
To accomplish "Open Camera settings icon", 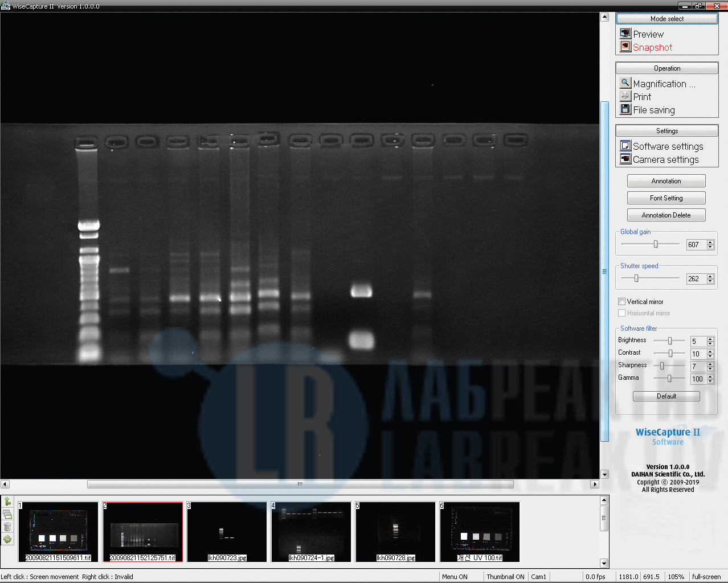I will (x=625, y=159).
